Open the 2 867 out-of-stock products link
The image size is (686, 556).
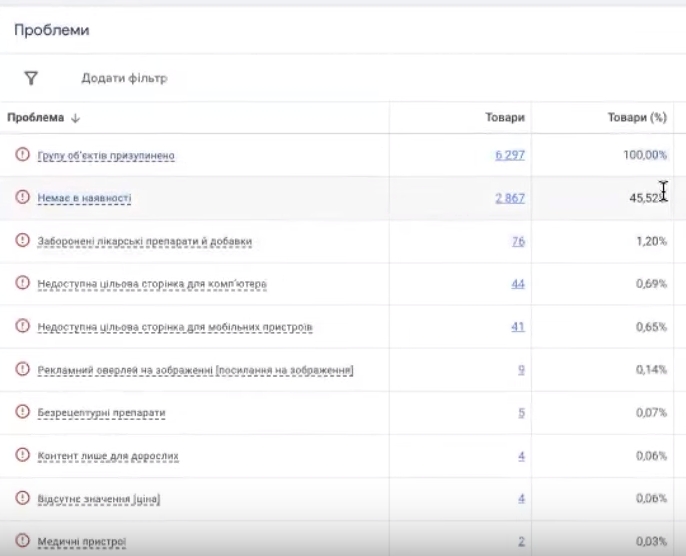(509, 198)
